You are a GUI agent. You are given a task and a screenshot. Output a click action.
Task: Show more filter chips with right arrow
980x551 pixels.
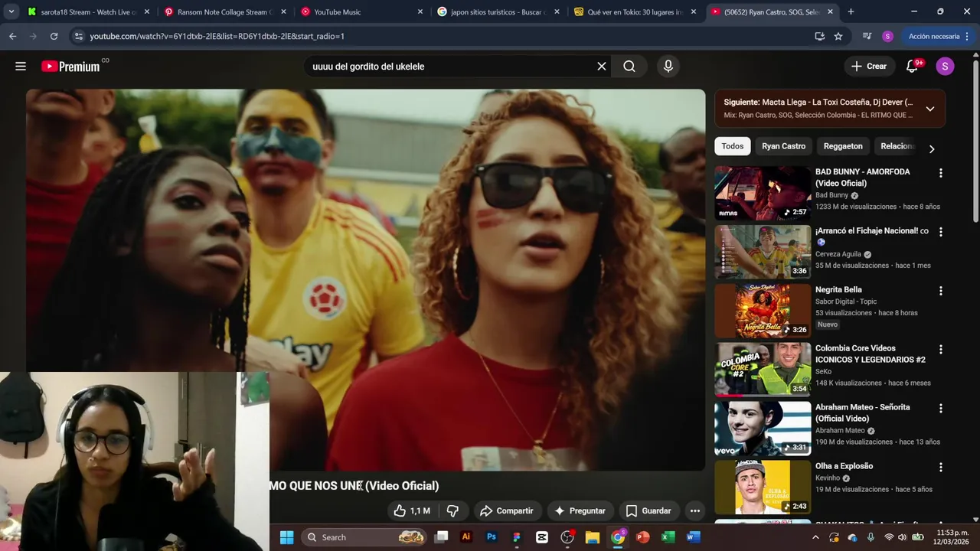[x=932, y=149]
